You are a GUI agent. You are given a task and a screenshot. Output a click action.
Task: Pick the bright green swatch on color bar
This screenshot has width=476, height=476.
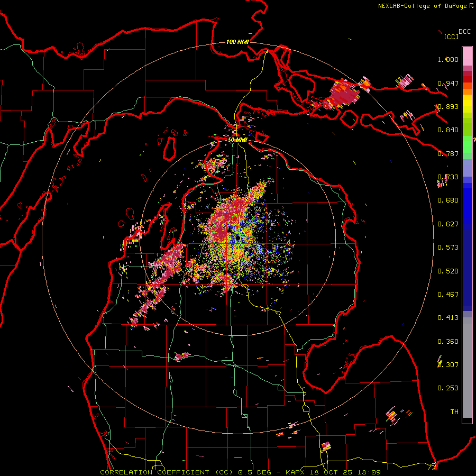(x=467, y=144)
